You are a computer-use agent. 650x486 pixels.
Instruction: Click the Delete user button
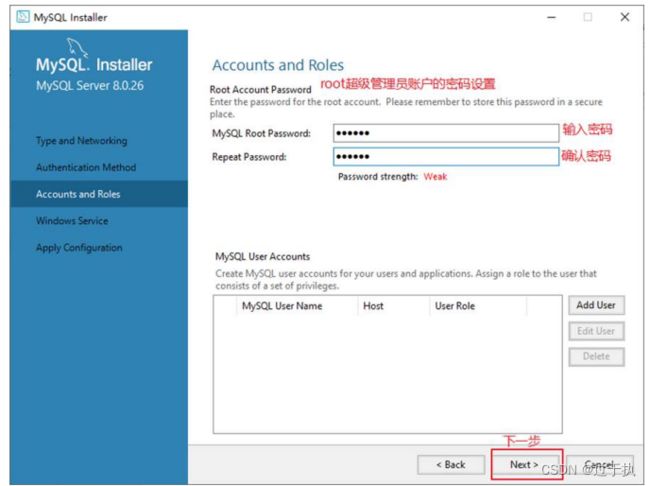[596, 356]
